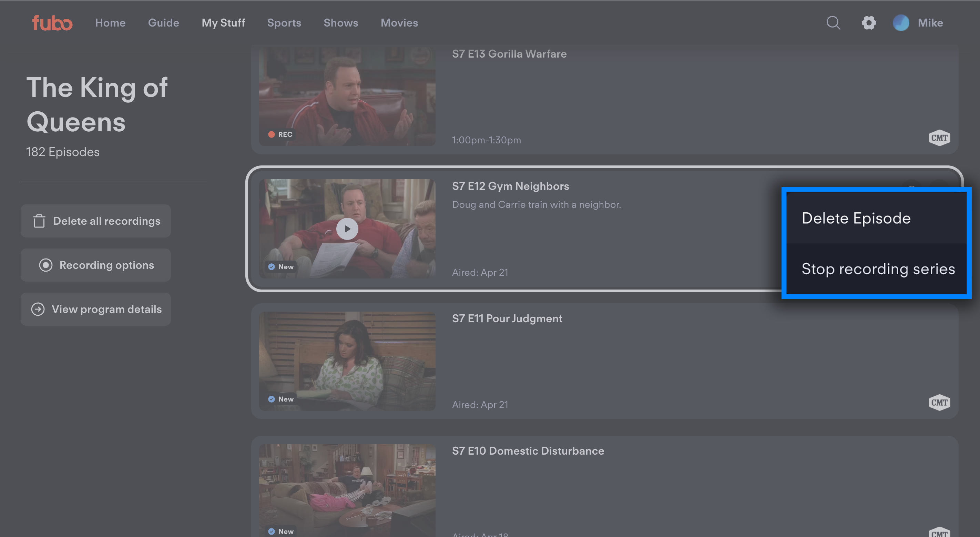Click the trash icon for Delete all recordings

[39, 221]
